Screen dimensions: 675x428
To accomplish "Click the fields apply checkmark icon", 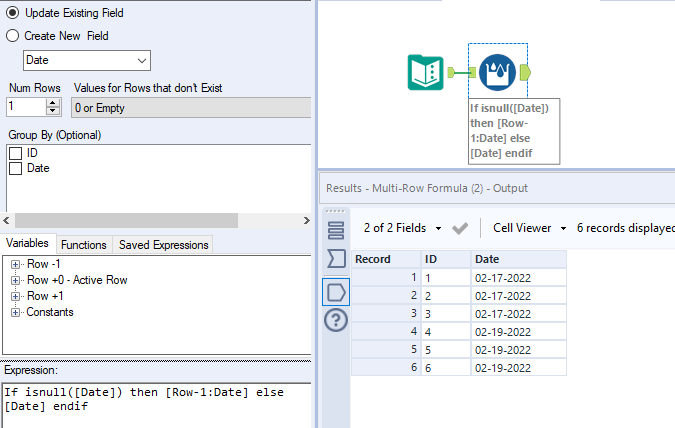I will [460, 228].
